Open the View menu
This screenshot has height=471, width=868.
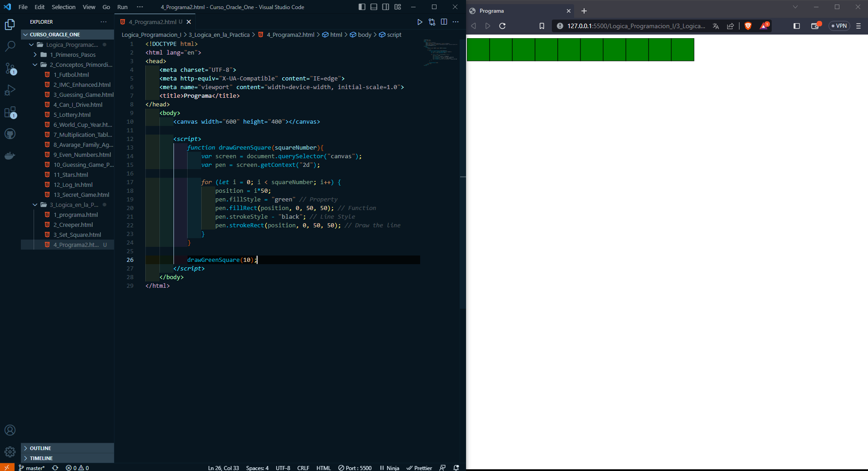point(89,7)
